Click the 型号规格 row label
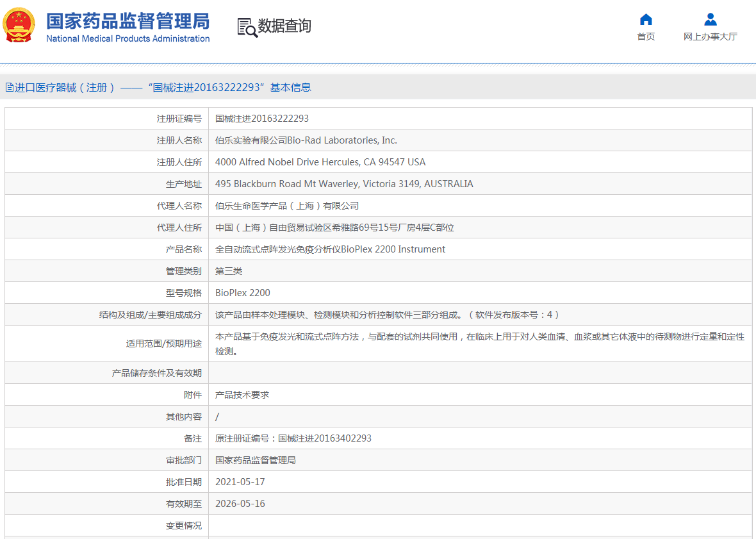Image resolution: width=756 pixels, height=539 pixels. pyautogui.click(x=184, y=293)
